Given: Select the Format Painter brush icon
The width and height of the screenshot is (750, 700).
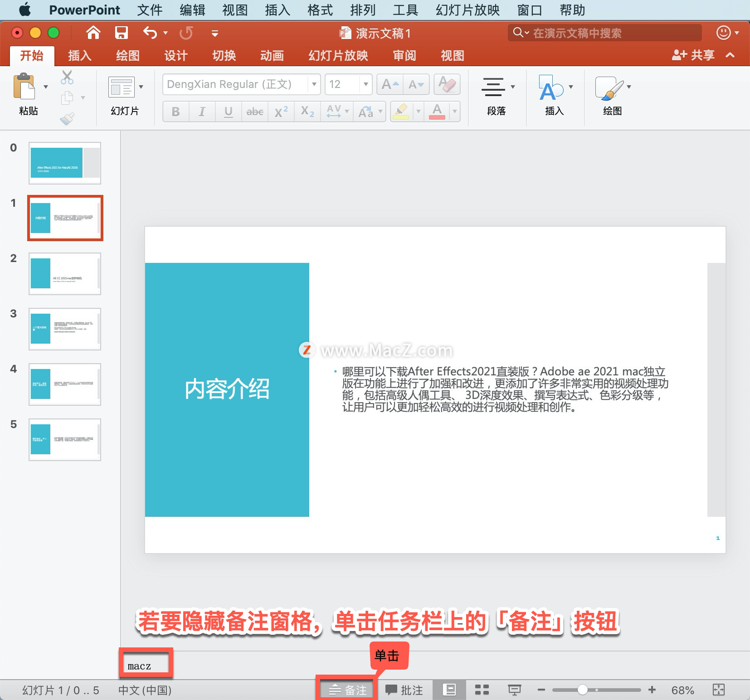Looking at the screenshot, I should [67, 118].
